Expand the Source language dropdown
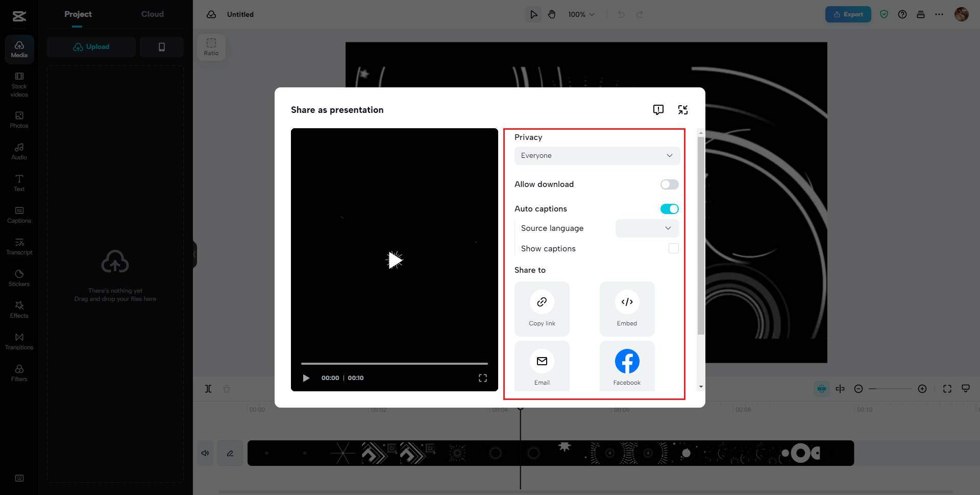The height and width of the screenshot is (495, 980). 647,228
